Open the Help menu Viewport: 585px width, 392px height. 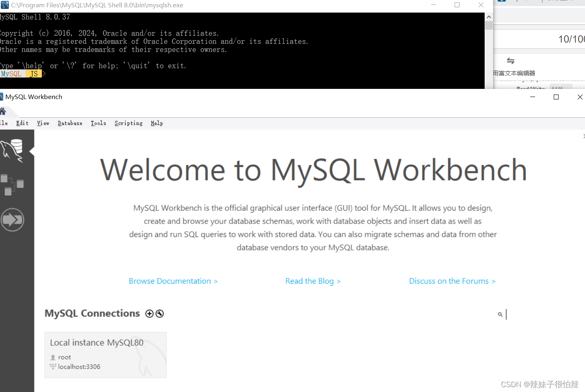[157, 123]
